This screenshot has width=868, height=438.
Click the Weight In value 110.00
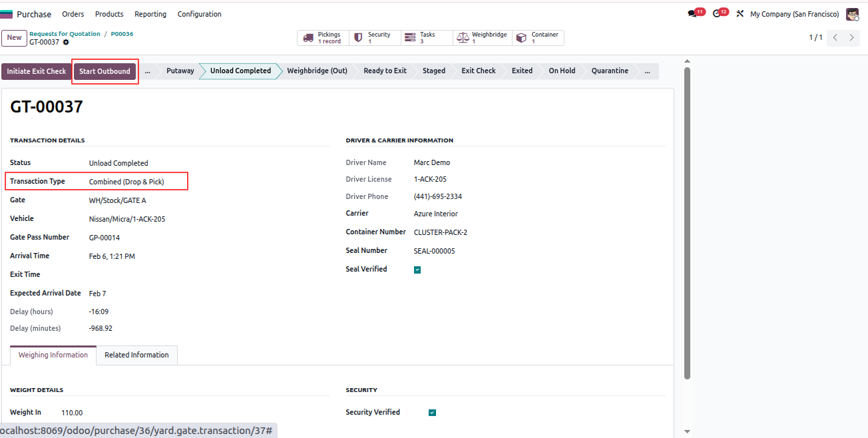pyautogui.click(x=72, y=413)
